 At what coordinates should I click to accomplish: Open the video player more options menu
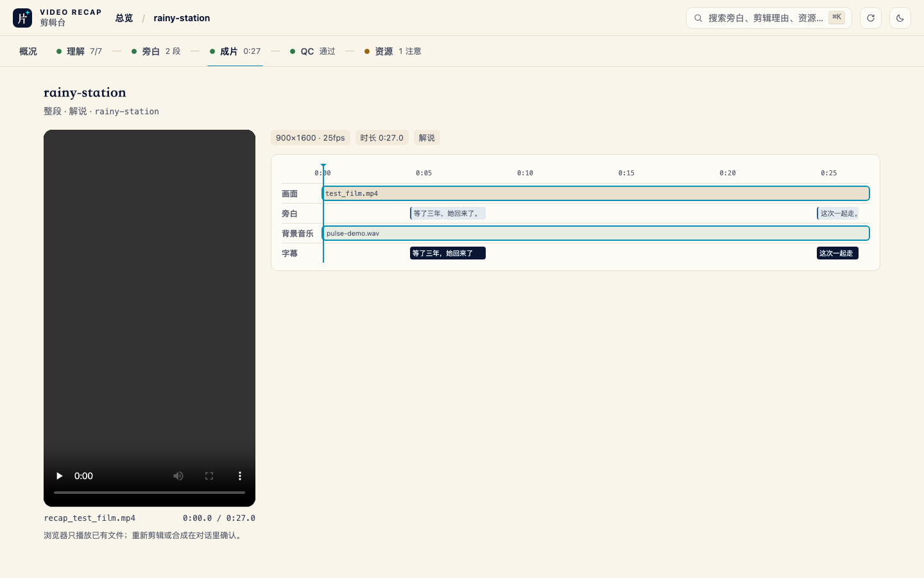[x=240, y=476]
